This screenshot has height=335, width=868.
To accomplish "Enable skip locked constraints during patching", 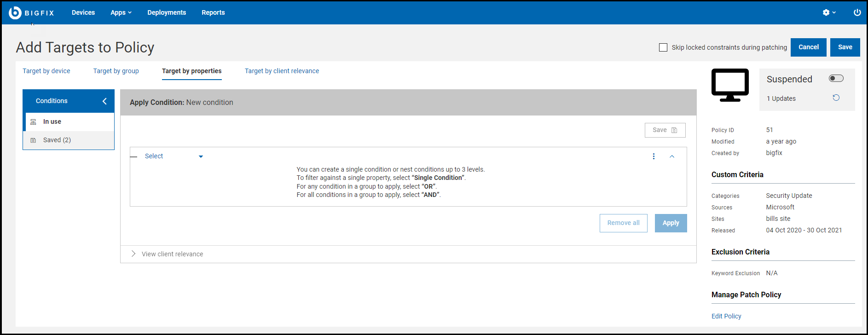I will pos(663,47).
